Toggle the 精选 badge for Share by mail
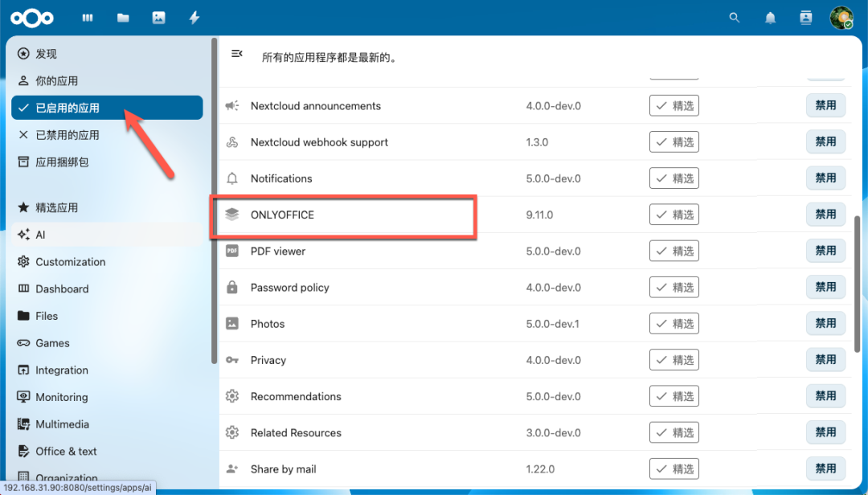 coord(674,468)
